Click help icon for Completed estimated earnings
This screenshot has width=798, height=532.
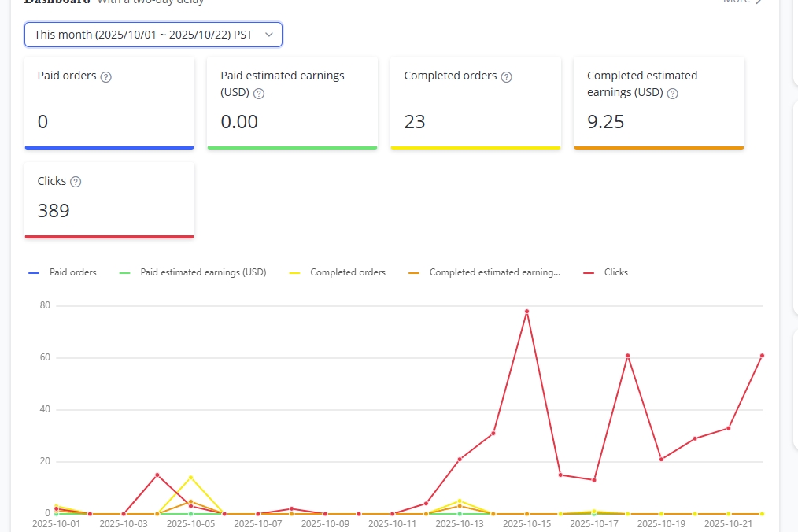pyautogui.click(x=673, y=94)
